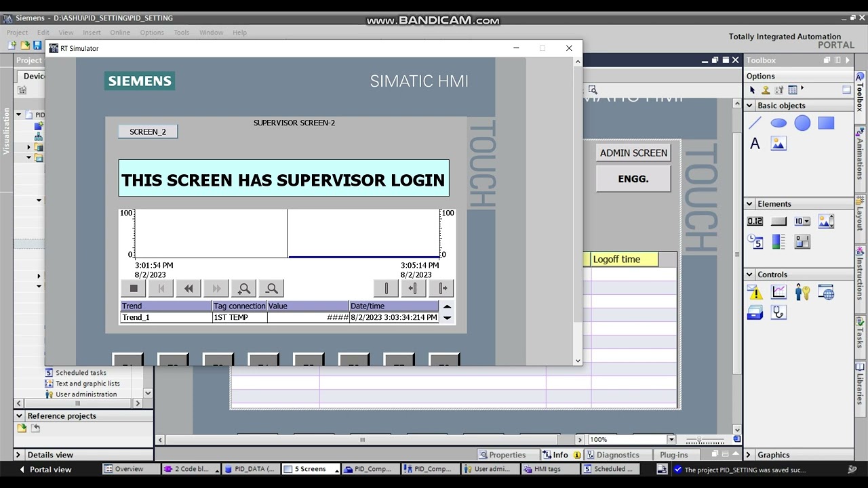Pick the Date/time field element

click(755, 241)
